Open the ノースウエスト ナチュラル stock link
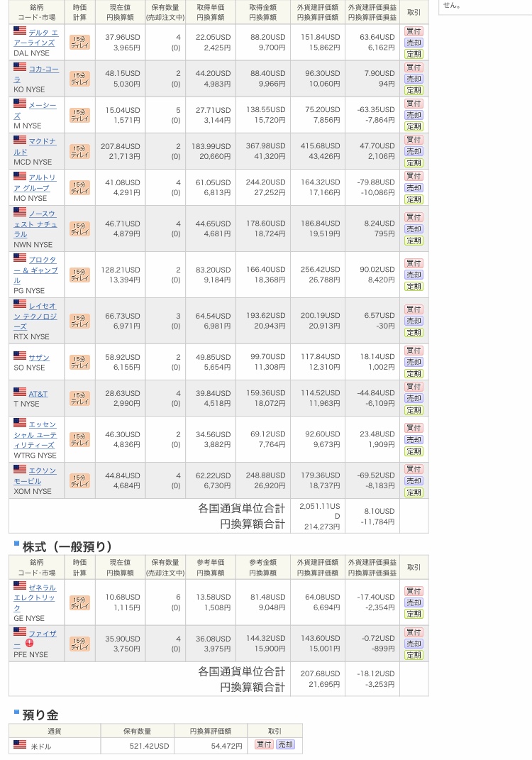Screen dimensions: 532x760 [35, 224]
